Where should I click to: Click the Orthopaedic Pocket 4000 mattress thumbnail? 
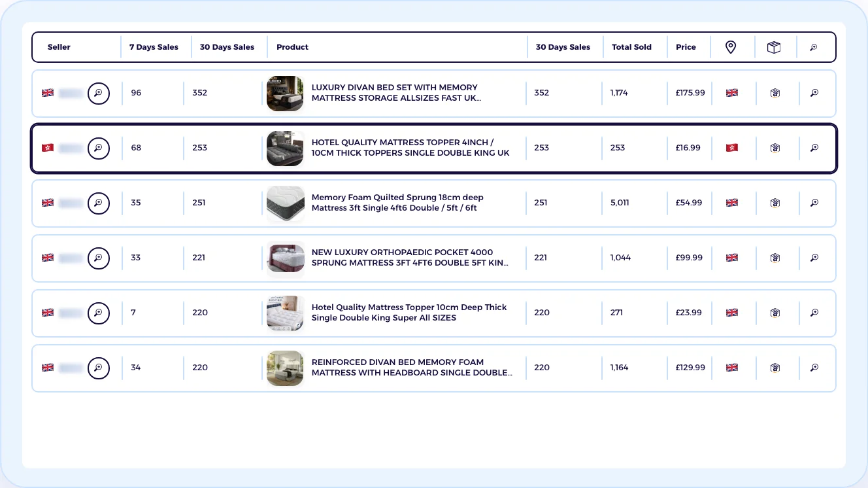(x=285, y=258)
